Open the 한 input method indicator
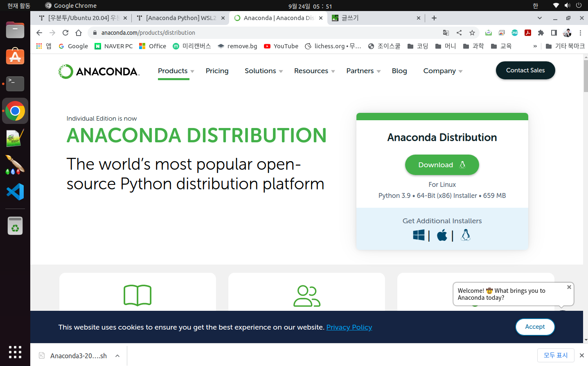This screenshot has width=588, height=366. pos(536,5)
